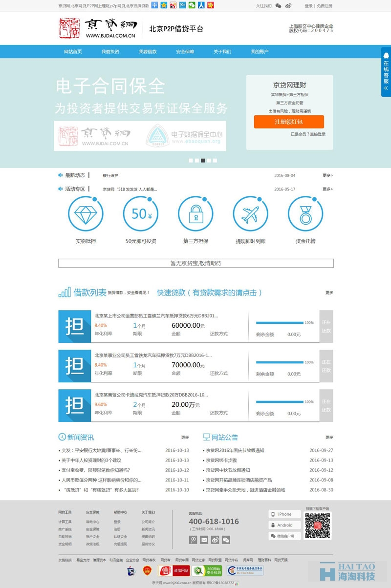391x588 pixels.
Task: Click the QR code for client download
Action: [318, 525]
